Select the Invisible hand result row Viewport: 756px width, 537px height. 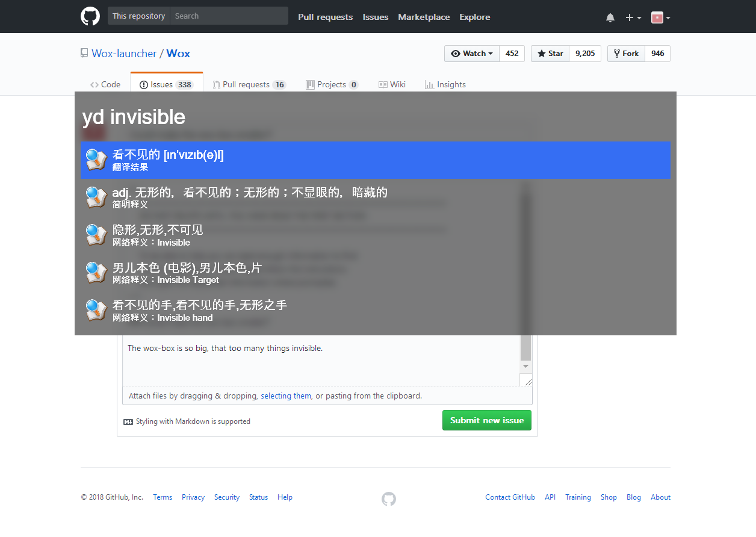pos(376,310)
